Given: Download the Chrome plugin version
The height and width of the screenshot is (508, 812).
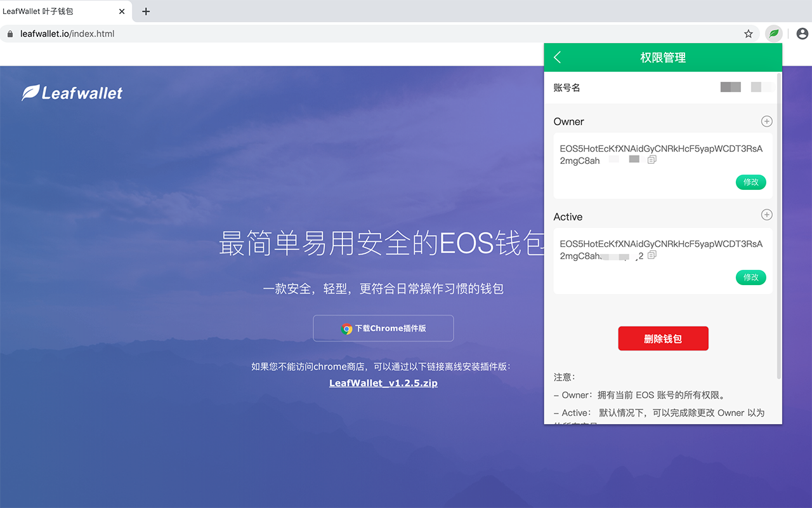Looking at the screenshot, I should pyautogui.click(x=383, y=328).
